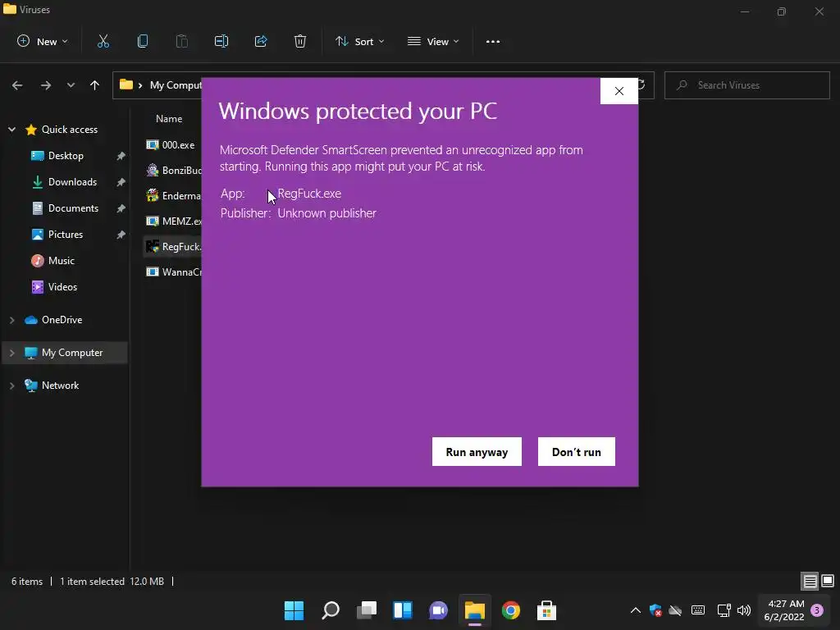This screenshot has width=840, height=630.
Task: Unpin Pictures using its pin icon
Action: point(121,235)
